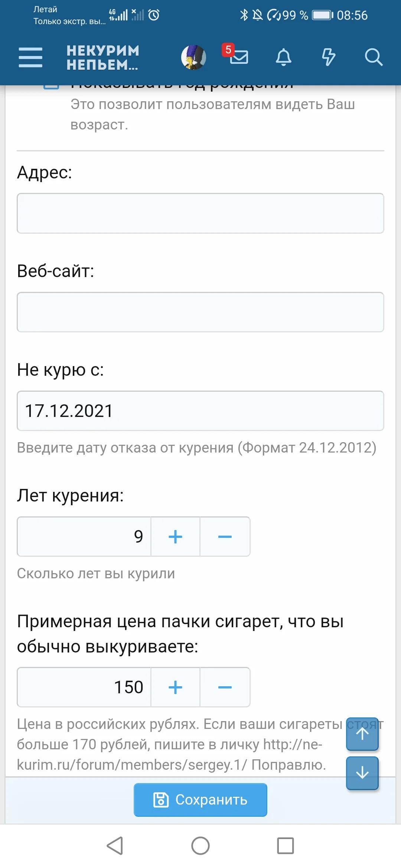Image resolution: width=401 pixels, height=868 pixels.
Task: Decrease cigarette pack price with minus stepper
Action: click(x=225, y=687)
